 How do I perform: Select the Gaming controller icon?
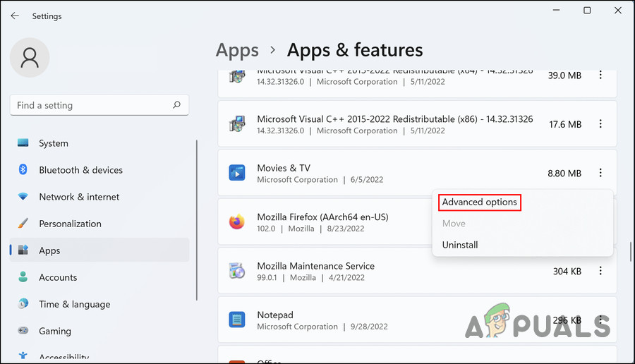pyautogui.click(x=23, y=330)
